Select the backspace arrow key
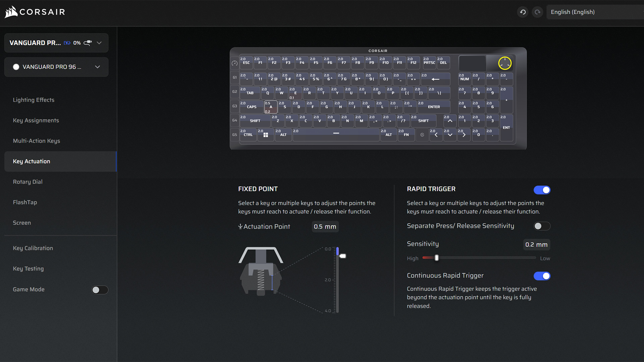The height and width of the screenshot is (362, 644). point(435,79)
